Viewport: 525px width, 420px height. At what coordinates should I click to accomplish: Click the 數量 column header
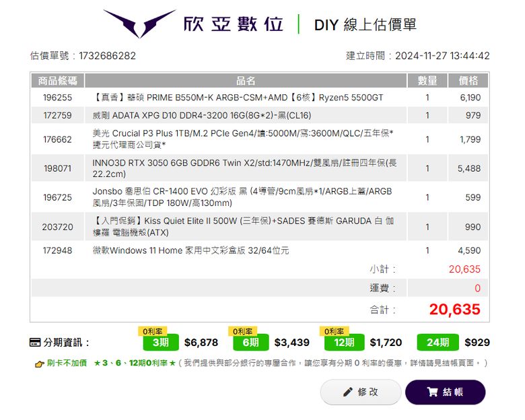point(427,81)
